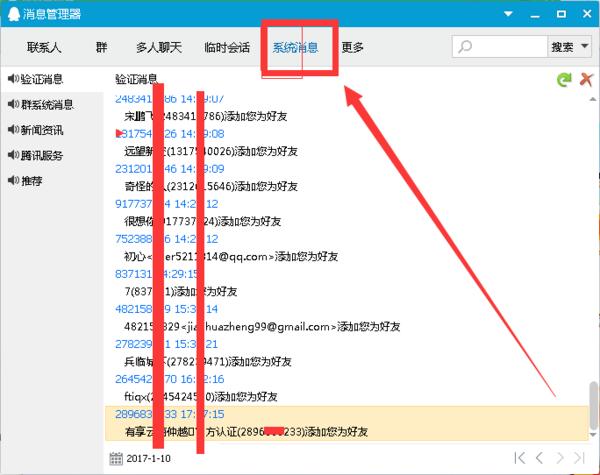Select the highlighted 有享云 friend request message
Screen dimensions: 600x475
click(x=246, y=432)
